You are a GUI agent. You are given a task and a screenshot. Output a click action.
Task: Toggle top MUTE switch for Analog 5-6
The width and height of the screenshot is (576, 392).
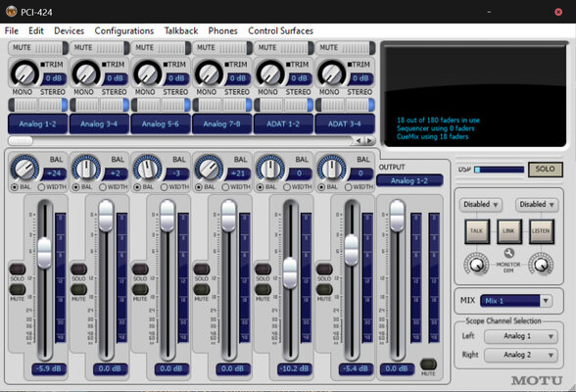click(161, 48)
